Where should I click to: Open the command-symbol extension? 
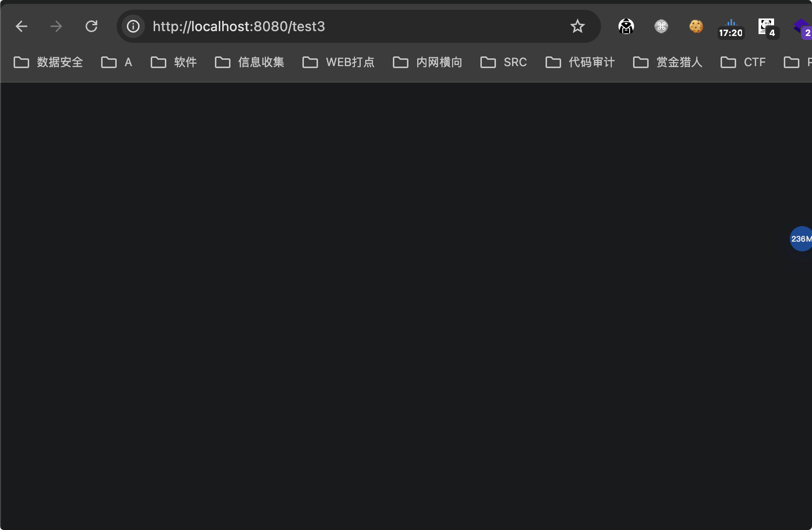point(661,26)
